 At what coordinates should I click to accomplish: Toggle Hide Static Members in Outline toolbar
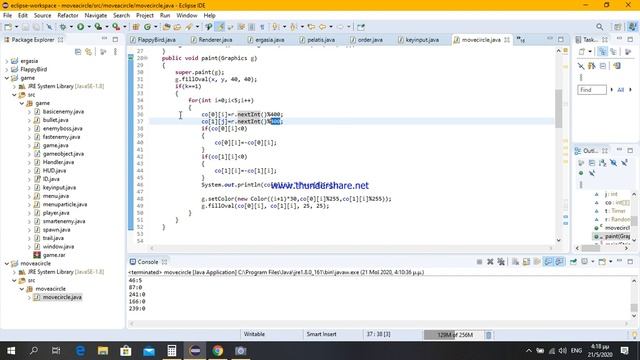[624, 163]
